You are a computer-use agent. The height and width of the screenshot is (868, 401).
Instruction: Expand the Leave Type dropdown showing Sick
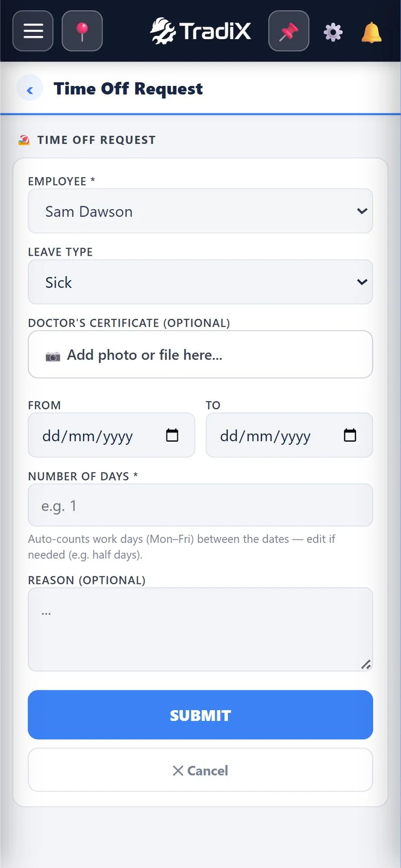(200, 282)
